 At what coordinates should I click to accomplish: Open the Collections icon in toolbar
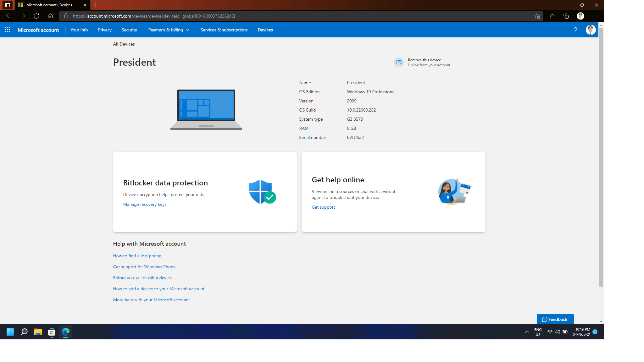coord(566,16)
